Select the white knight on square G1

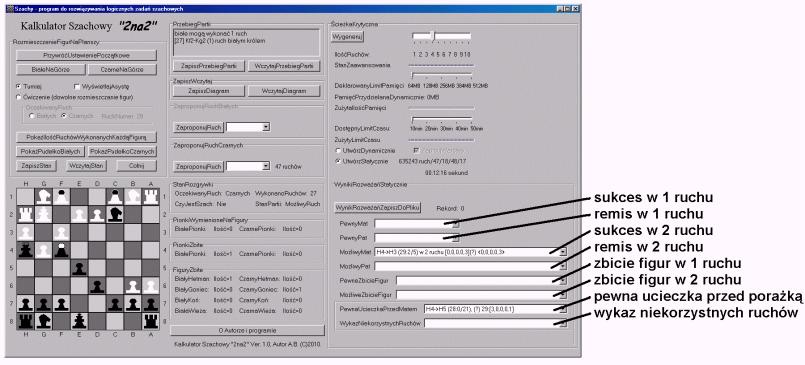pyautogui.click(x=43, y=196)
